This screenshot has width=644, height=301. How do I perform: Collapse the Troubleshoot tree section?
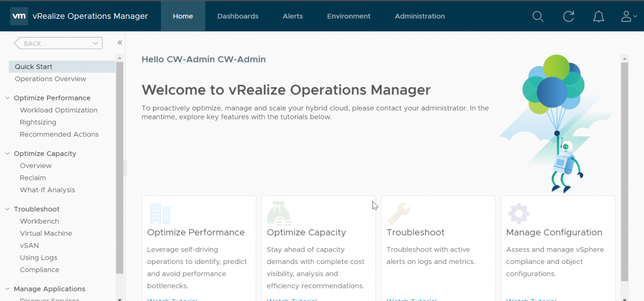(7, 209)
